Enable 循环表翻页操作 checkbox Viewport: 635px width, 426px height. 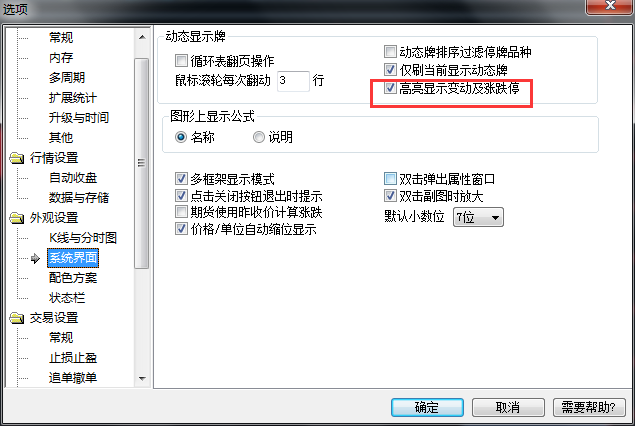point(181,61)
